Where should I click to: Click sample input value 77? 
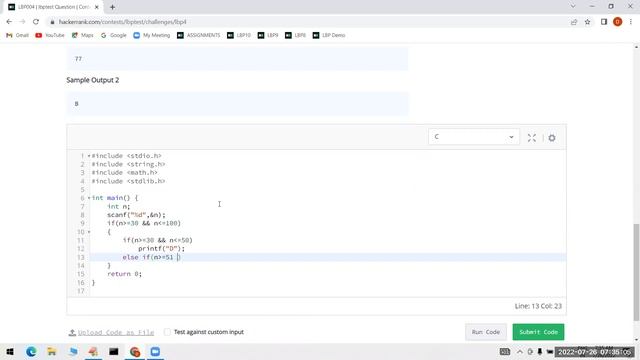pos(78,59)
